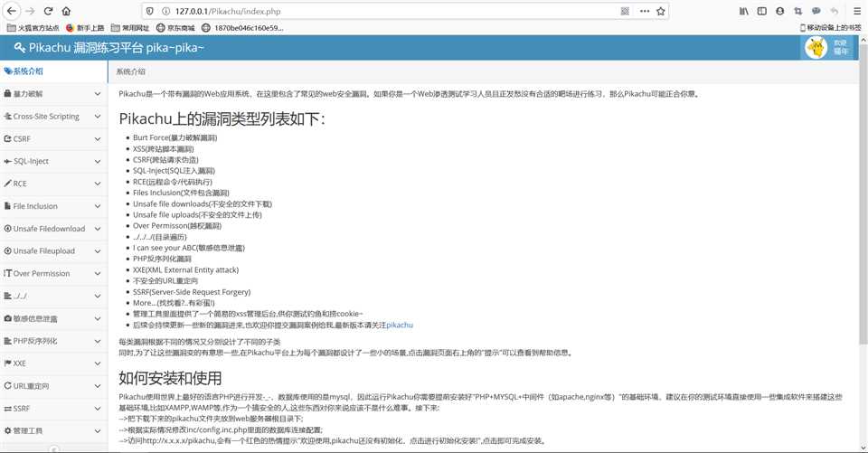Click the Pikachu avatar in header
This screenshot has height=453, width=868.
click(x=816, y=48)
